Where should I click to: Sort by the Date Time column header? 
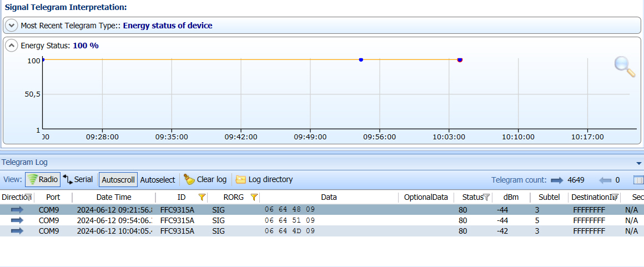114,197
